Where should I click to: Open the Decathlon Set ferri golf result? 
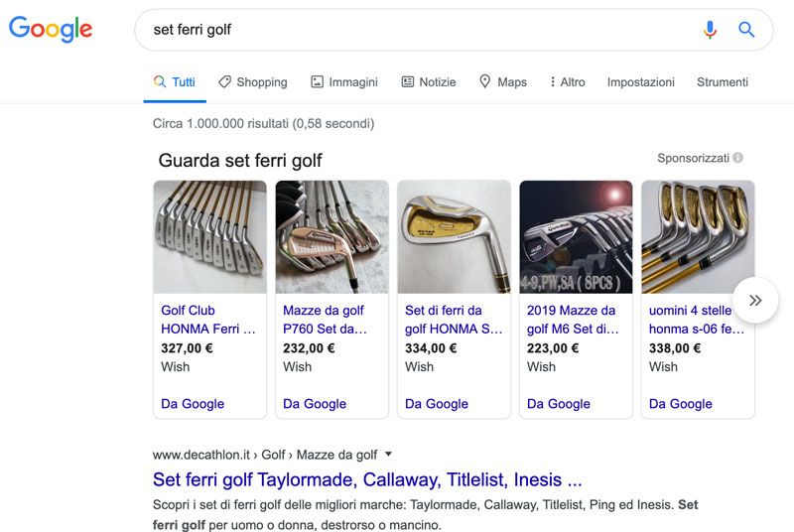click(x=367, y=480)
